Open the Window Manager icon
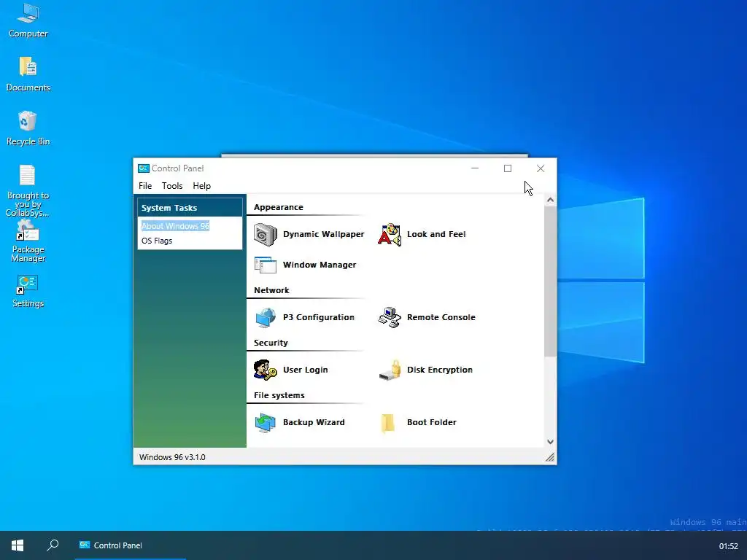Image resolution: width=747 pixels, height=560 pixels. (266, 265)
